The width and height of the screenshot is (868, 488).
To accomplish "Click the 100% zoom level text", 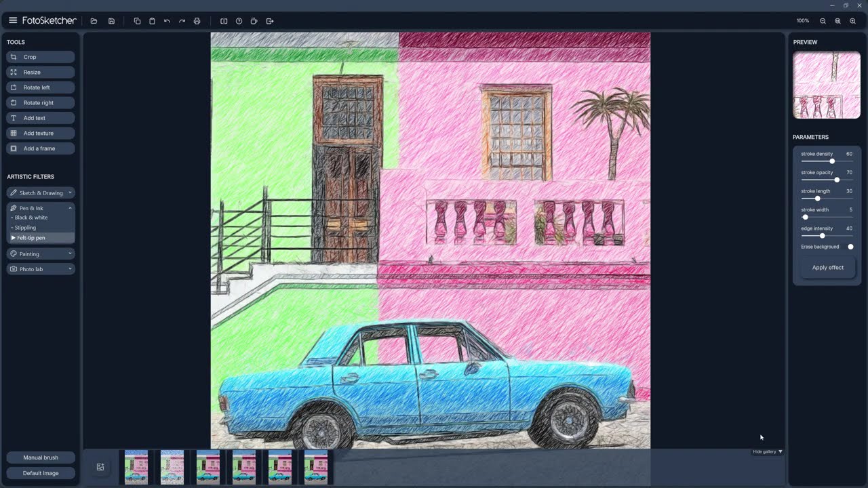I will click(803, 21).
